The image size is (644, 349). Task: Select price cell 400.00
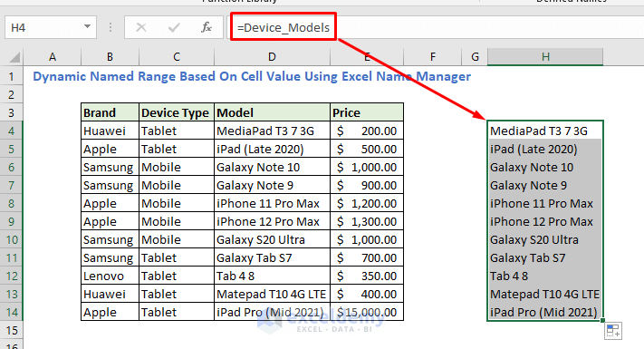(x=367, y=294)
